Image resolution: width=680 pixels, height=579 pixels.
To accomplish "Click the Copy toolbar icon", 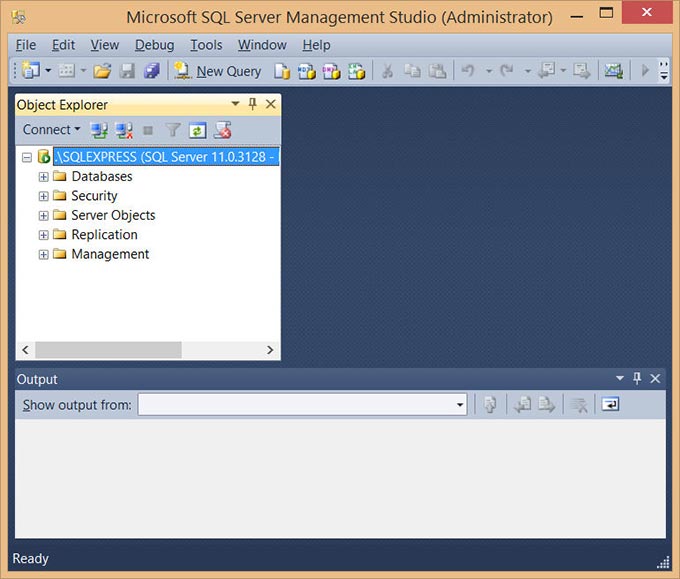I will click(412, 71).
